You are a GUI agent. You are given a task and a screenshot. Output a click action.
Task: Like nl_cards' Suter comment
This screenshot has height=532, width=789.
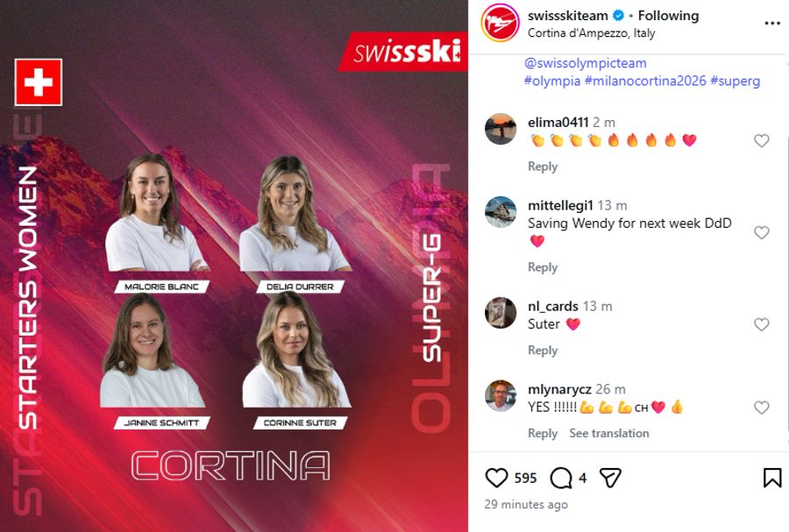point(761,324)
